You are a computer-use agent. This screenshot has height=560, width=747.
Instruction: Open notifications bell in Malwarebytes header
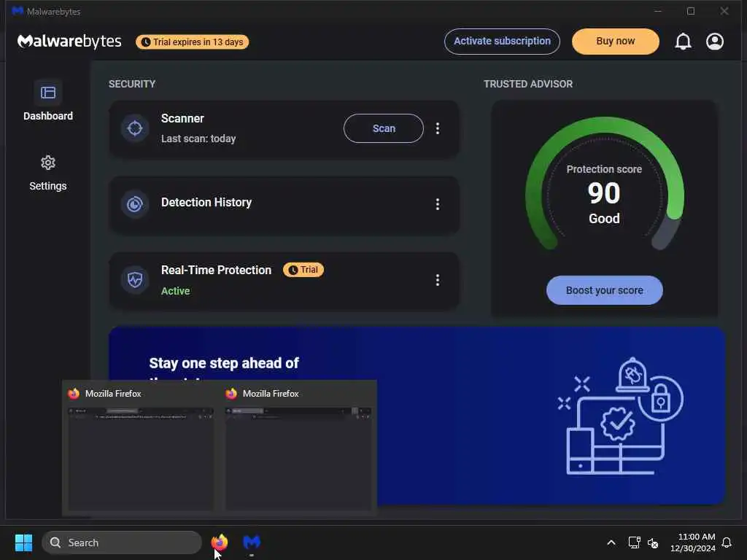click(x=683, y=42)
